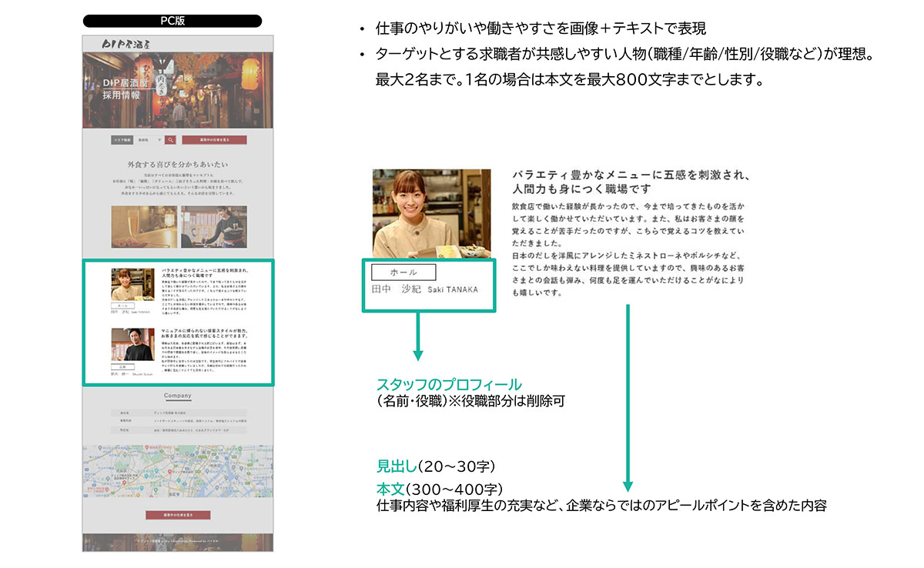
Task: Click the beer glass photo thumbnail
Action: (144, 226)
